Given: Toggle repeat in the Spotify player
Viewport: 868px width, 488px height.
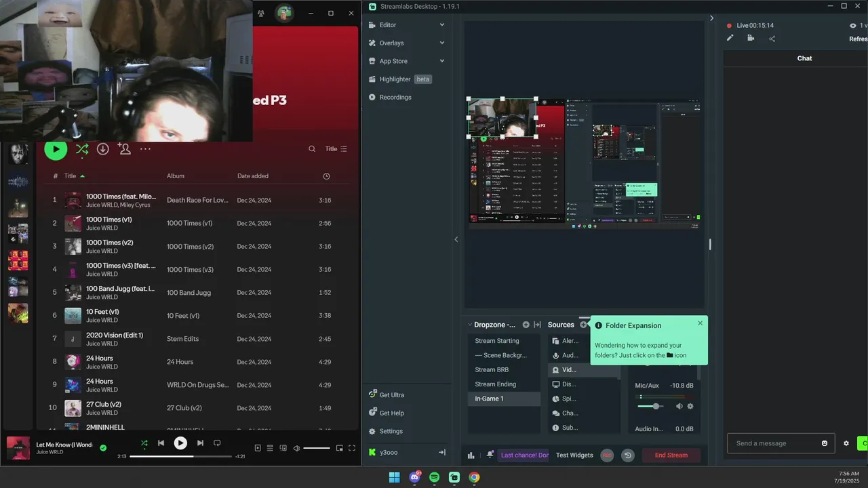Looking at the screenshot, I should coord(217,443).
